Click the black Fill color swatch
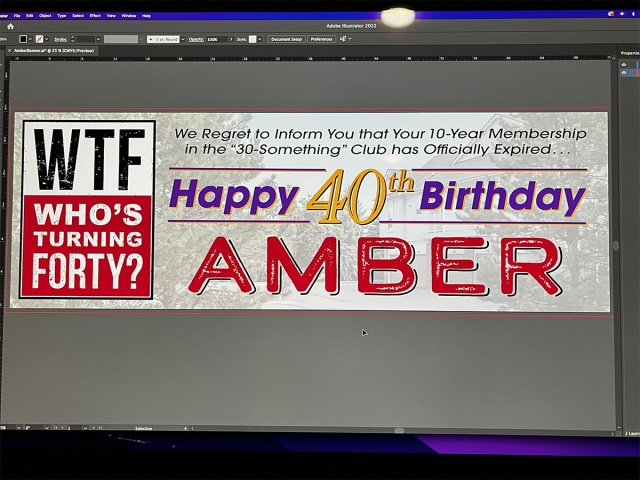The image size is (640, 480). 23,39
